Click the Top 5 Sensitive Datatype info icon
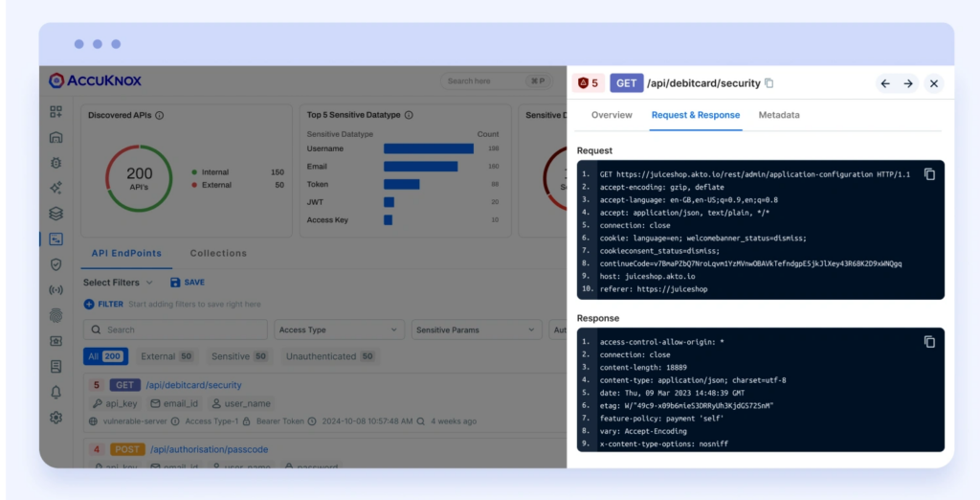This screenshot has width=980, height=500. point(409,115)
